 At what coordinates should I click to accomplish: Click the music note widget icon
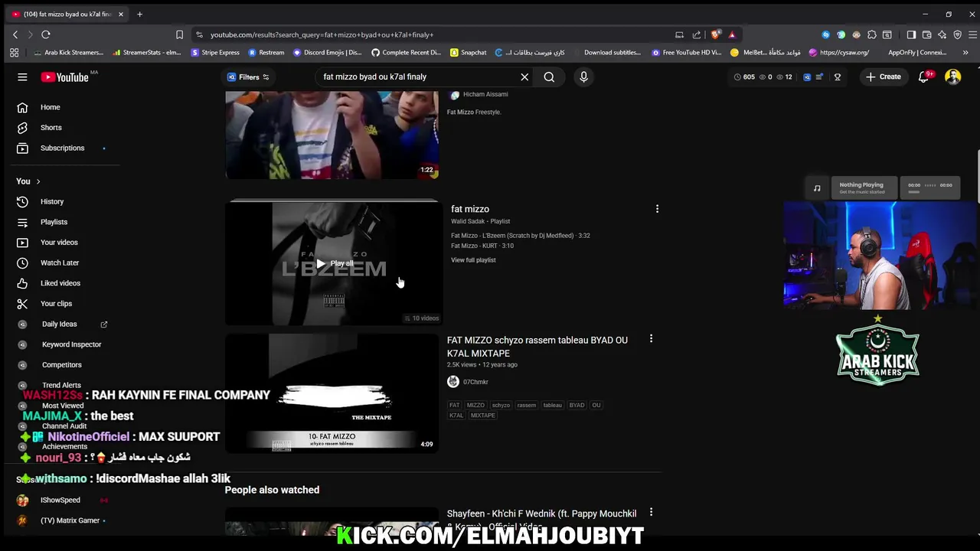coord(817,187)
